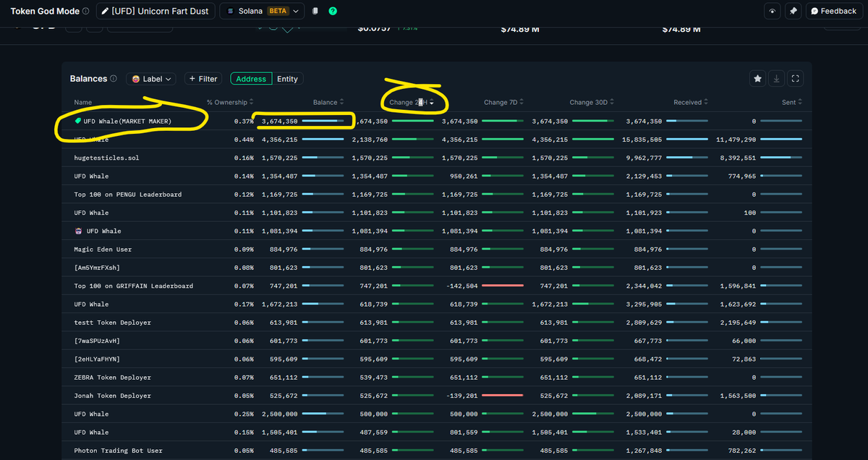
Task: Select the [Am5YmzFXsh] address row
Action: coord(97,268)
